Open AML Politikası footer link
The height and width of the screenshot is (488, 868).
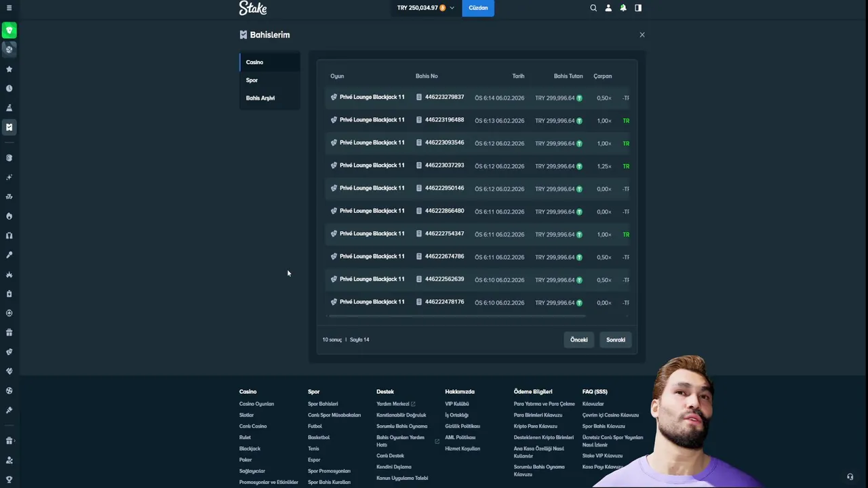coord(460,437)
